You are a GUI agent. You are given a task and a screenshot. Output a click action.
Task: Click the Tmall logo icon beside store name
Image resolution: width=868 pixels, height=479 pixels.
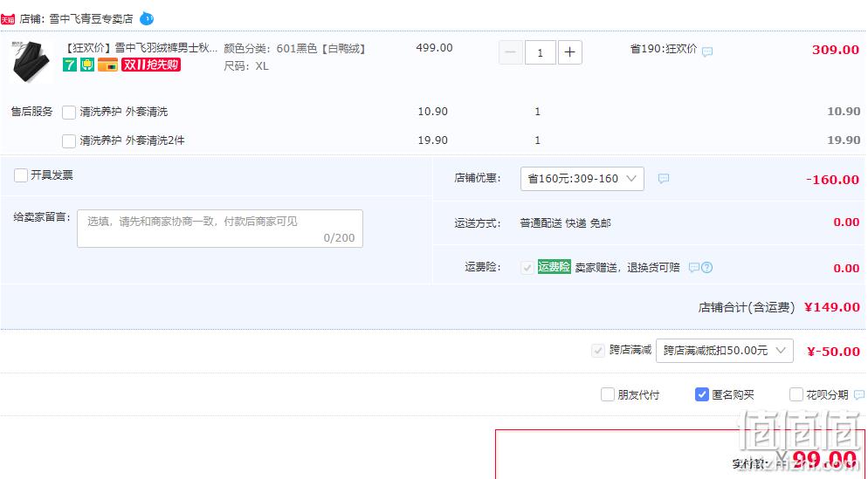(x=8, y=19)
